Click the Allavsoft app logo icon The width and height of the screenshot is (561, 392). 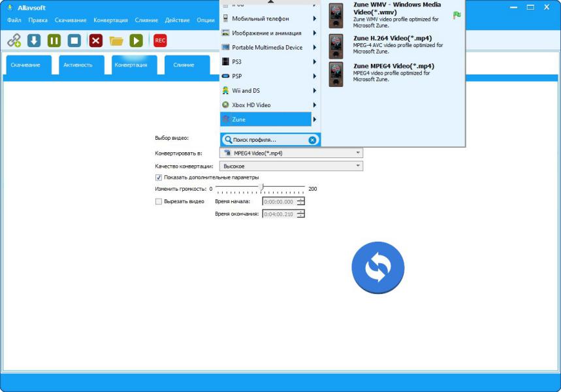[x=10, y=8]
